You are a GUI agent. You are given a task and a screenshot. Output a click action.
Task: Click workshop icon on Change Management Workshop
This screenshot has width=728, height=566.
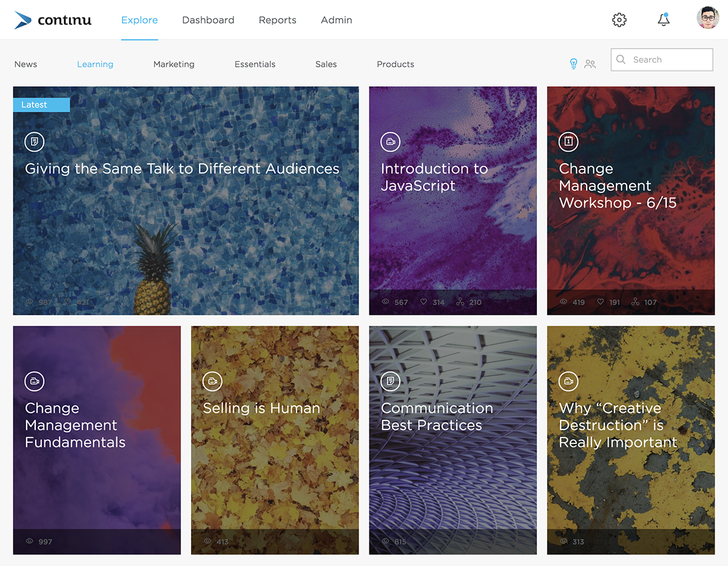[x=568, y=142]
